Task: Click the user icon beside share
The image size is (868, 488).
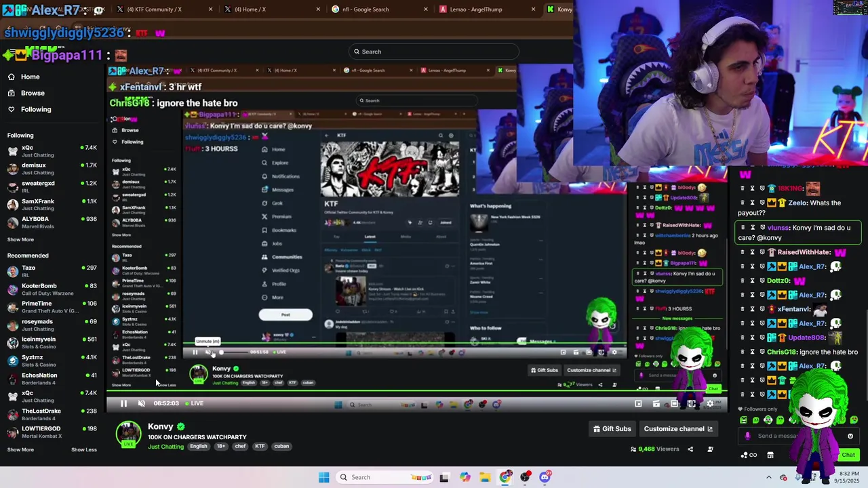Action: pyautogui.click(x=710, y=449)
